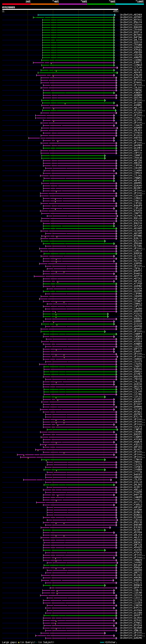Image resolution: width=146 pixels, height=644 pixels.
Task: Open hit UniRef100_B9KZX6
Action: click(131, 223)
